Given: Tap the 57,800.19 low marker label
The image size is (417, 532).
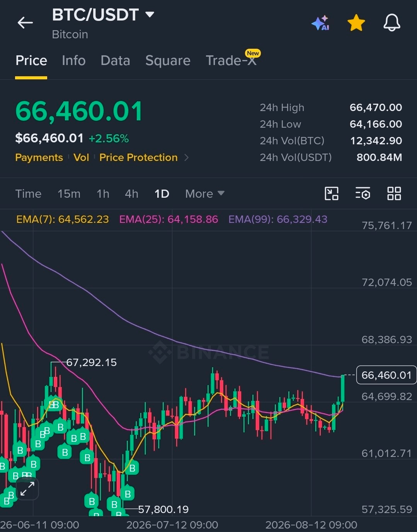Looking at the screenshot, I should point(163,509).
